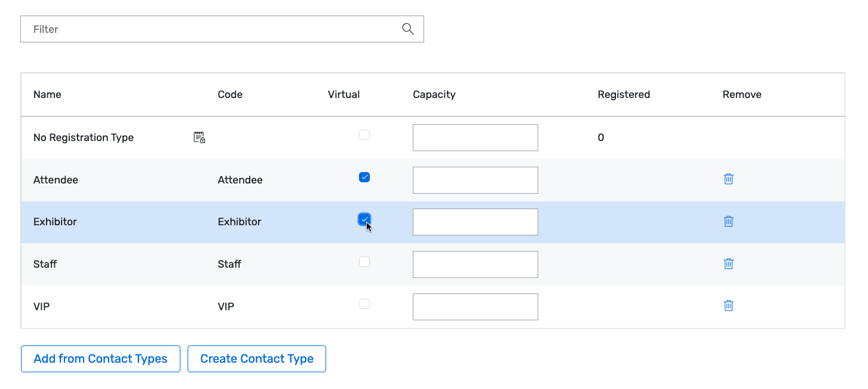Click the Name column header
Screen dimensions: 868x389
pos(47,94)
